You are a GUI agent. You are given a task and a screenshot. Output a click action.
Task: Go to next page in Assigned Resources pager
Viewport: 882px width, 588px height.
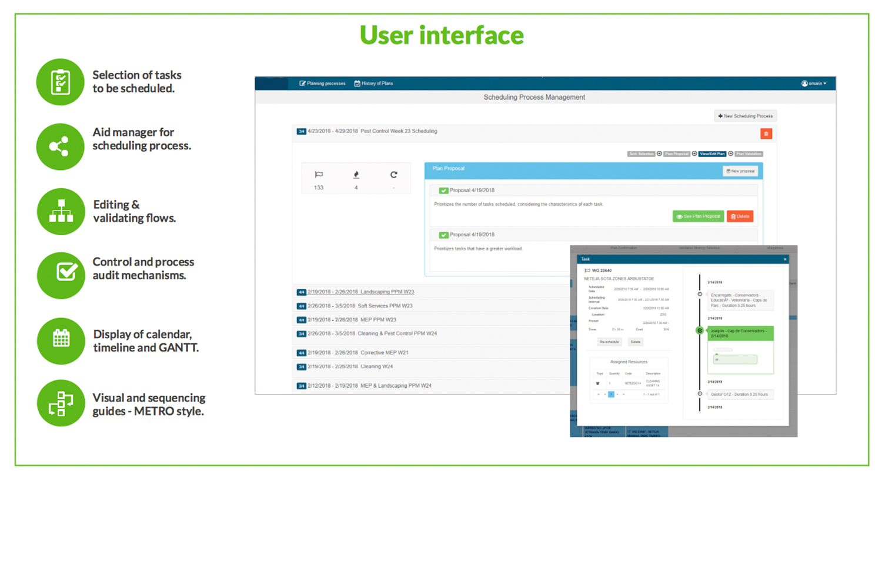pos(617,395)
